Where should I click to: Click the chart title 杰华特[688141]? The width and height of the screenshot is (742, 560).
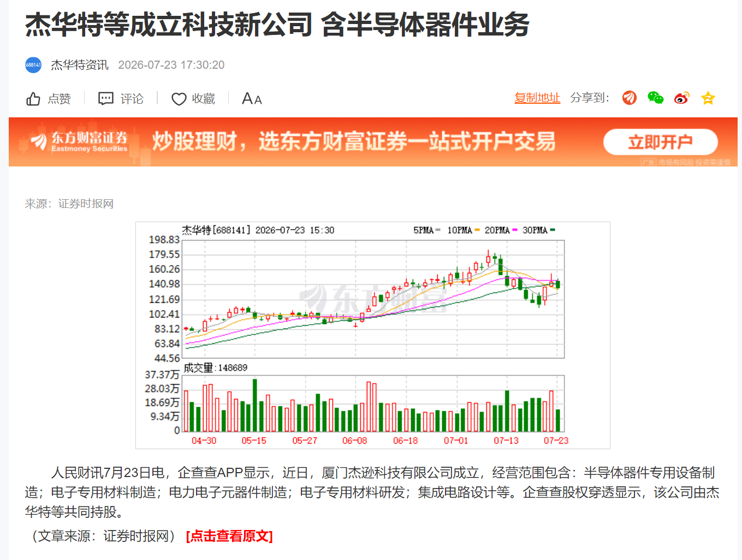[216, 230]
